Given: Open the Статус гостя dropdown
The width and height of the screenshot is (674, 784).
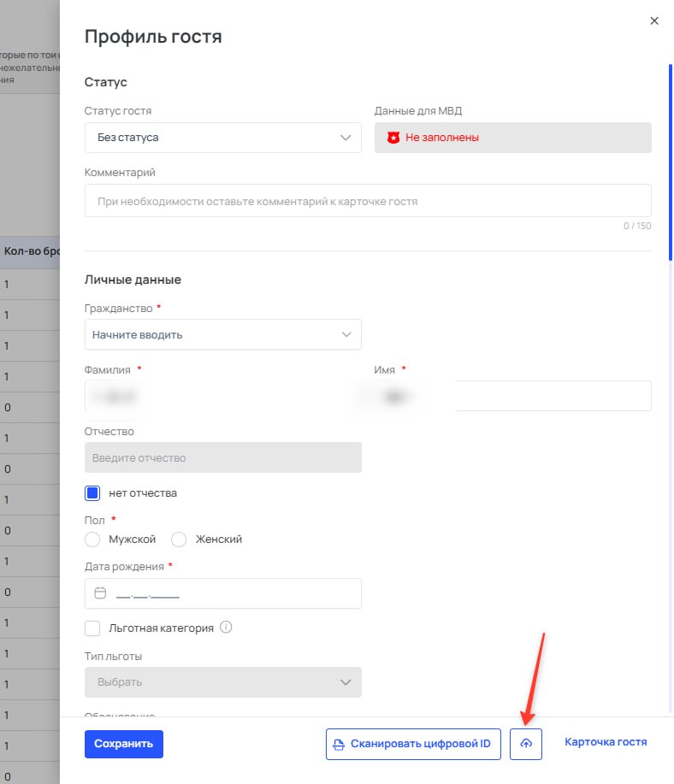Looking at the screenshot, I should click(x=222, y=138).
